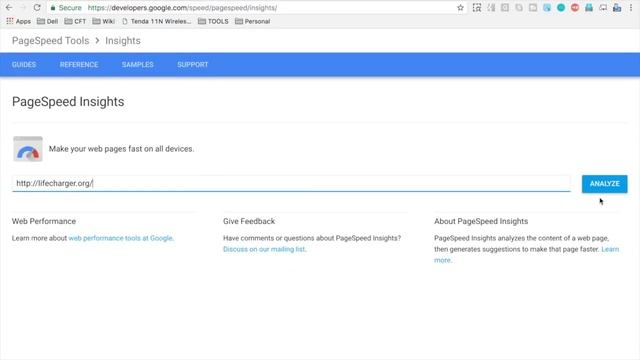The height and width of the screenshot is (360, 640).
Task: Click the monitor-shaped extension icon
Action: click(603, 8)
